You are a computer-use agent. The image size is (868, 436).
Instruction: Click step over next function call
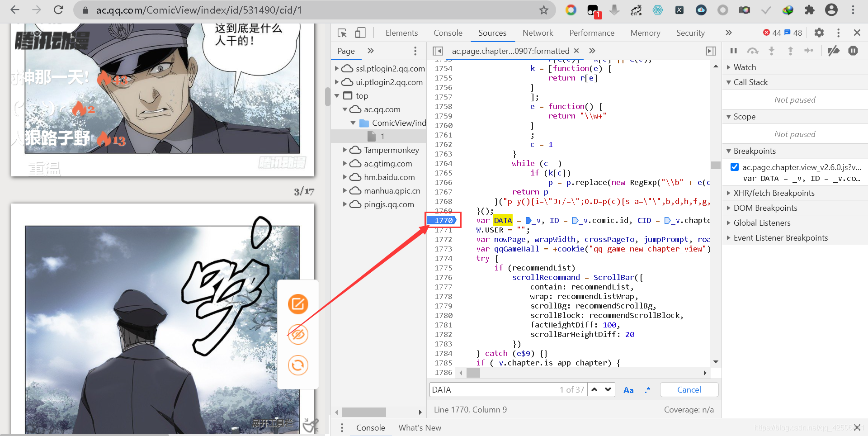[x=753, y=51]
